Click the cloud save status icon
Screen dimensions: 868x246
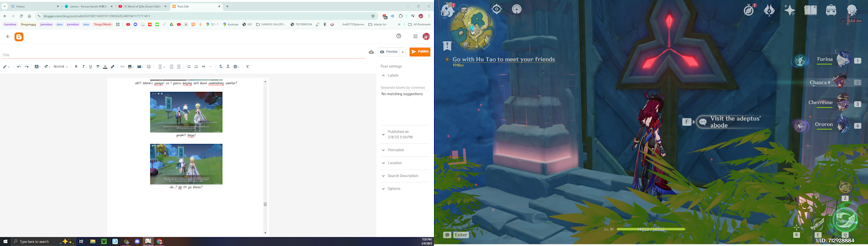[x=371, y=52]
